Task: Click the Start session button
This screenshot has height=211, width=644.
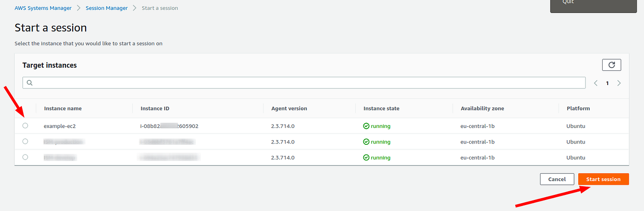Action: (603, 179)
